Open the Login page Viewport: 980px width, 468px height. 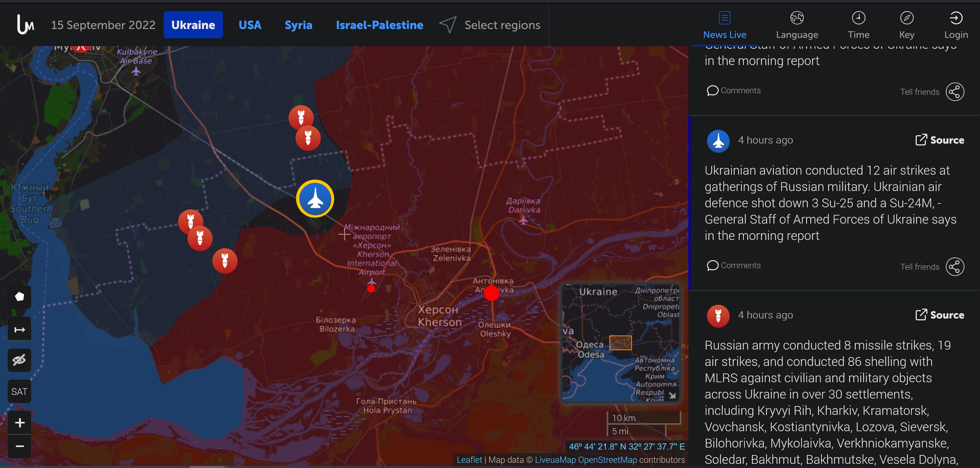click(956, 25)
